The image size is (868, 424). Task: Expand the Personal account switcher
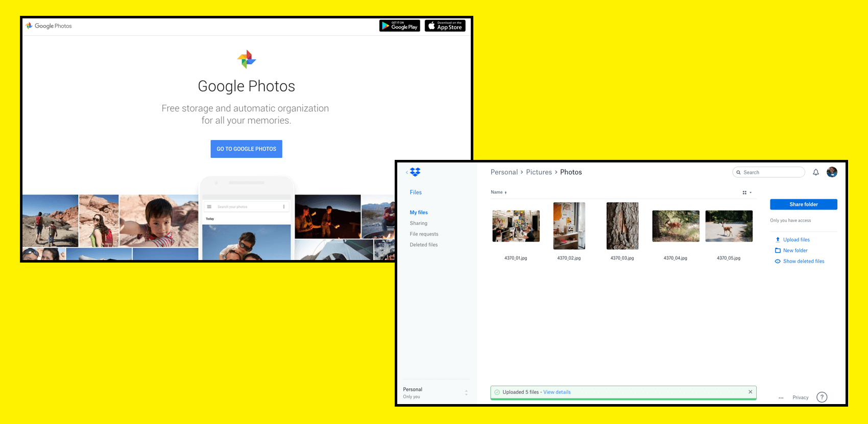click(466, 392)
